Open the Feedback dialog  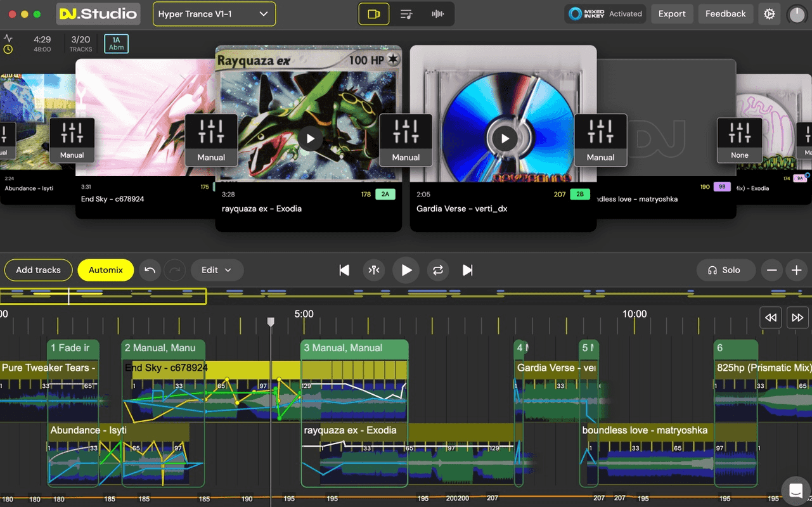click(725, 13)
